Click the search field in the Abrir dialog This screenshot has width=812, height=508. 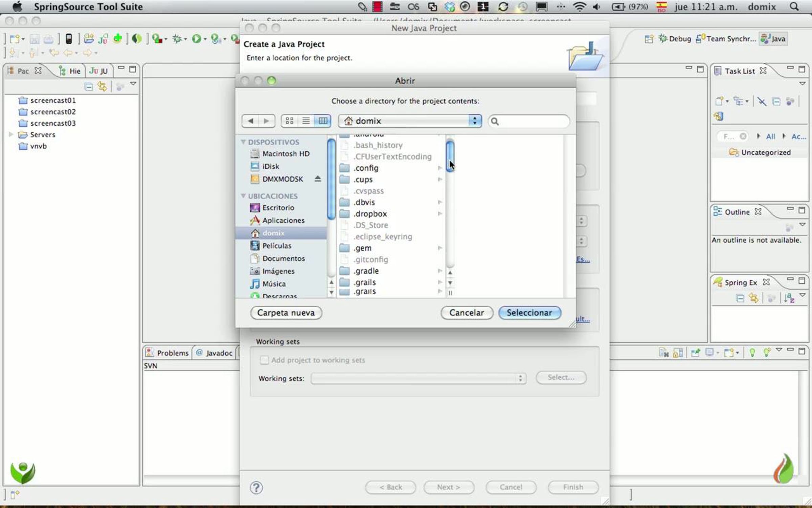[529, 121]
